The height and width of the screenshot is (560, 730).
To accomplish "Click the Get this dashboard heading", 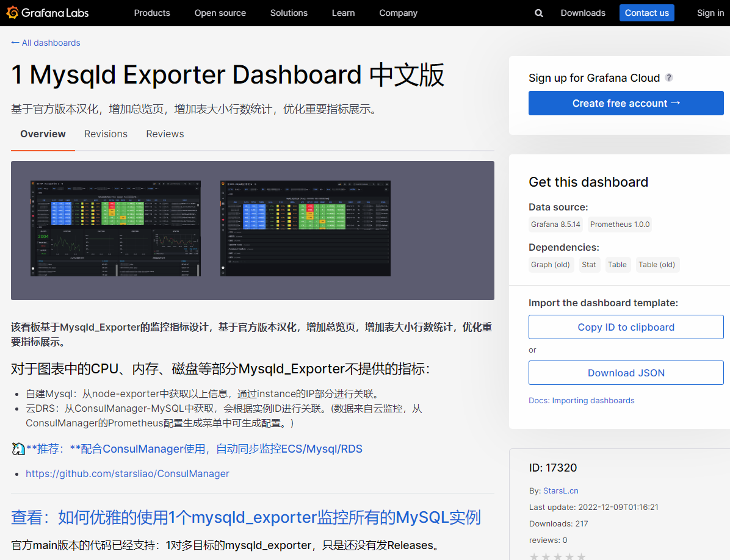I will click(x=588, y=182).
